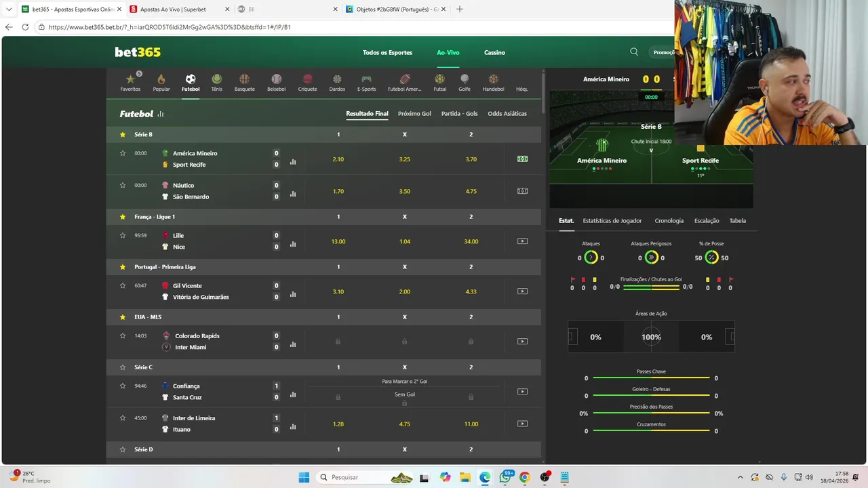Show pitch view for Náutico match
This screenshot has height=488, width=868.
[522, 191]
